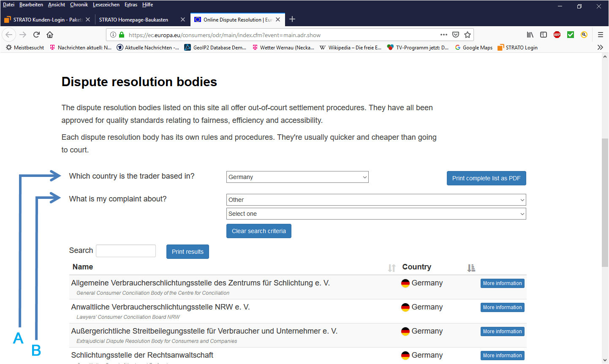The image size is (609, 364).
Task: Click Print complete list as PDF
Action: click(x=486, y=178)
